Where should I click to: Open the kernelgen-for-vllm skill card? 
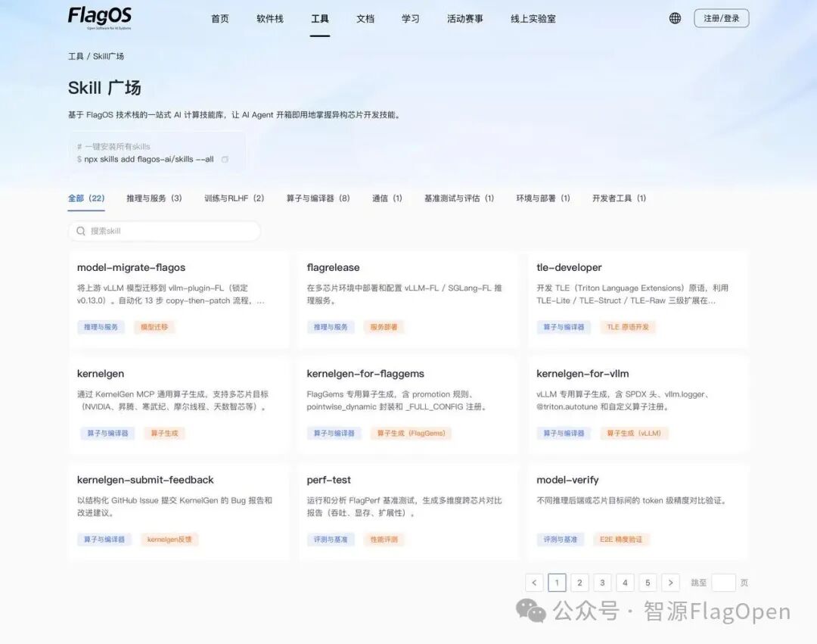coord(638,406)
